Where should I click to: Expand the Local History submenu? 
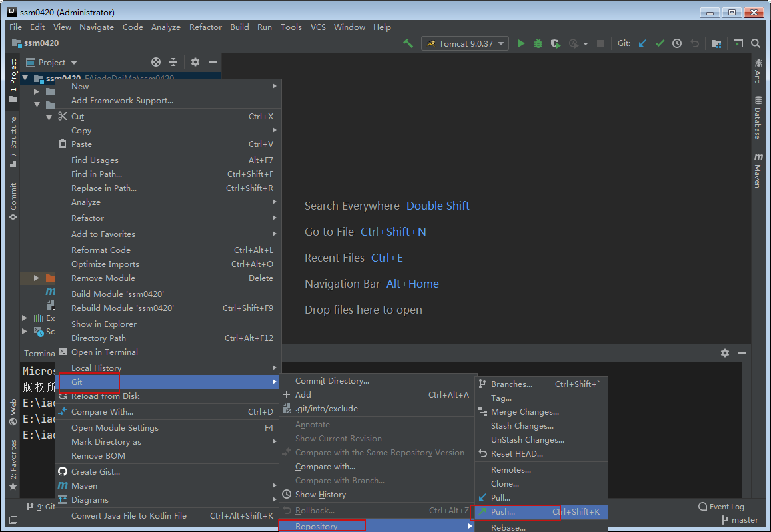pos(168,368)
